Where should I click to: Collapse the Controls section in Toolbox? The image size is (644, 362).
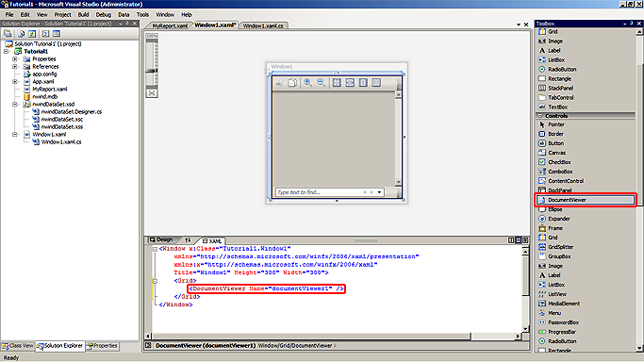[540, 116]
